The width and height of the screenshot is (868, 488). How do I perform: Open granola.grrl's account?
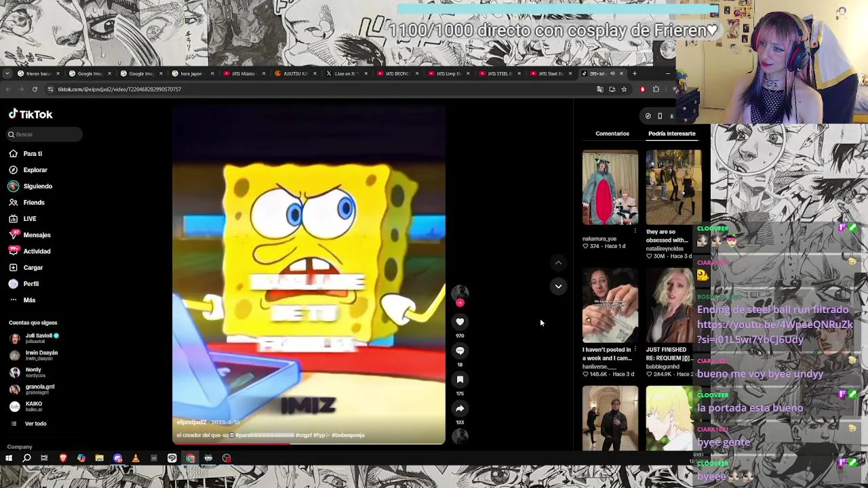(x=39, y=388)
